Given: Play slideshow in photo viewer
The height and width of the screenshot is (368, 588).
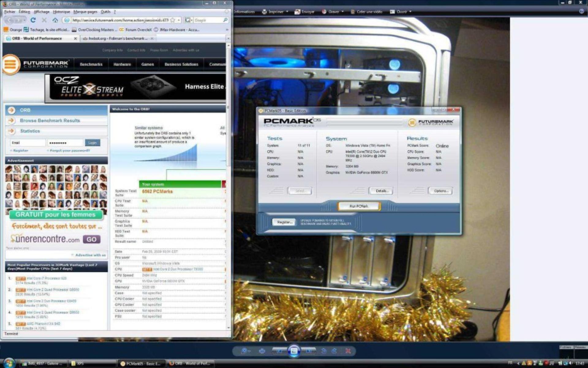Looking at the screenshot, I should click(294, 351).
